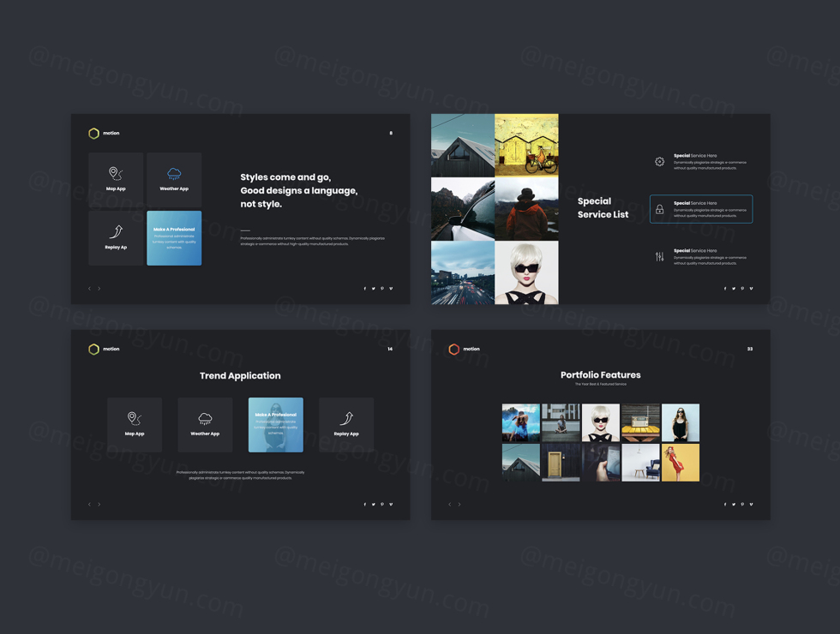Click the yellow hexagon motion logo on slide 8
840x634 pixels.
pyautogui.click(x=93, y=134)
